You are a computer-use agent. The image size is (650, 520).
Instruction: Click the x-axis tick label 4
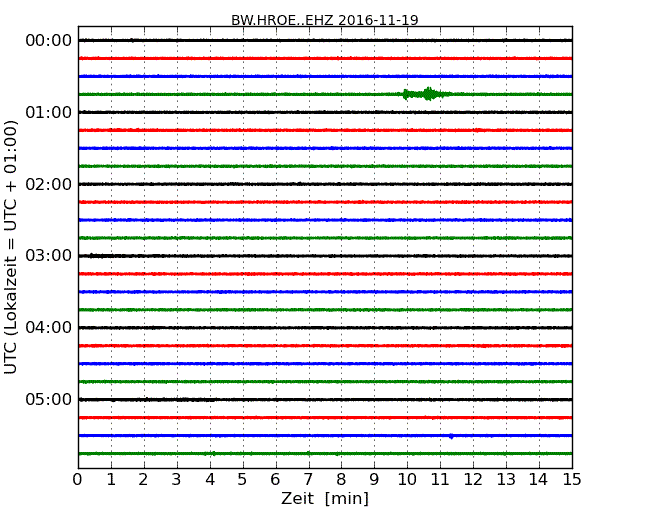coord(210,480)
